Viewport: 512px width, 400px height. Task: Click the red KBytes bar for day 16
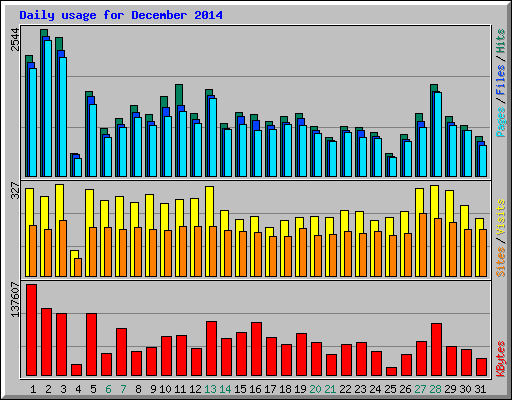257,349
